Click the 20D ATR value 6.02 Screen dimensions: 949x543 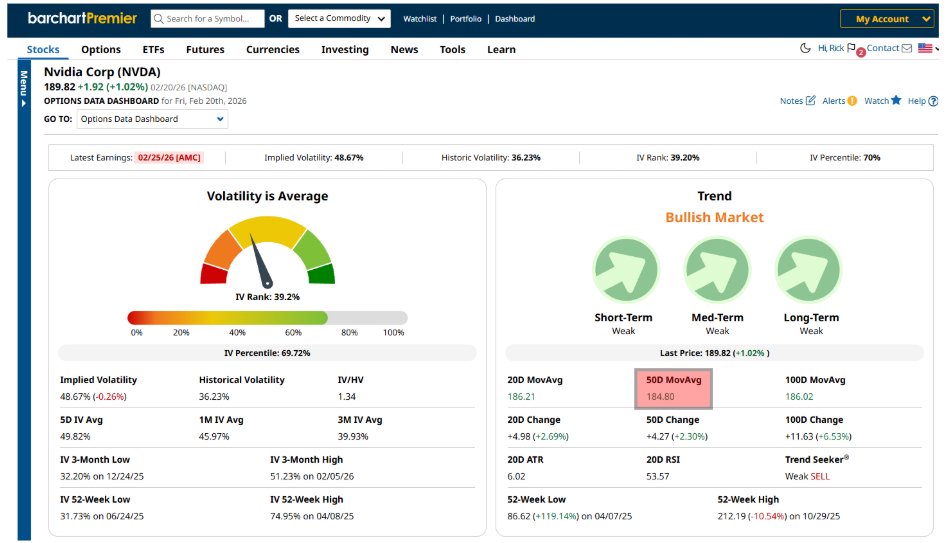click(516, 477)
